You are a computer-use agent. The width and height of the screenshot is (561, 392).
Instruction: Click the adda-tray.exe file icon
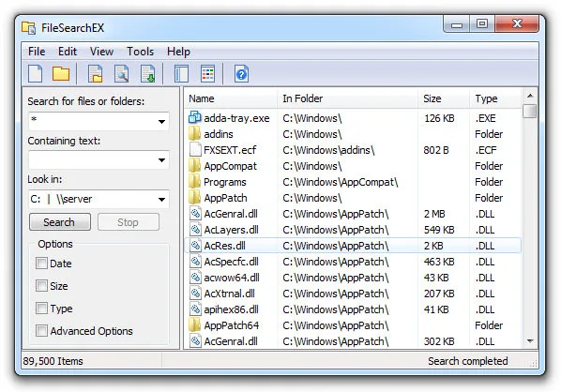[x=194, y=117]
